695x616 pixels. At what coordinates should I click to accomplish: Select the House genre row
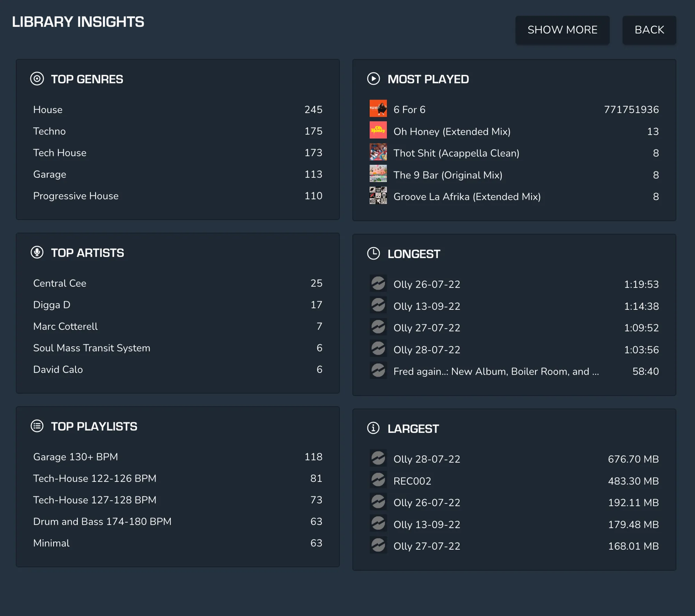pos(48,110)
